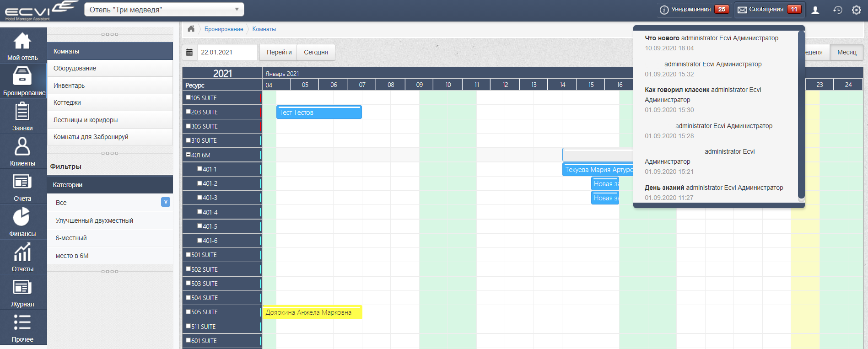The image size is (868, 349).
Task: Expand the 203 SUITE row
Action: [x=188, y=112]
